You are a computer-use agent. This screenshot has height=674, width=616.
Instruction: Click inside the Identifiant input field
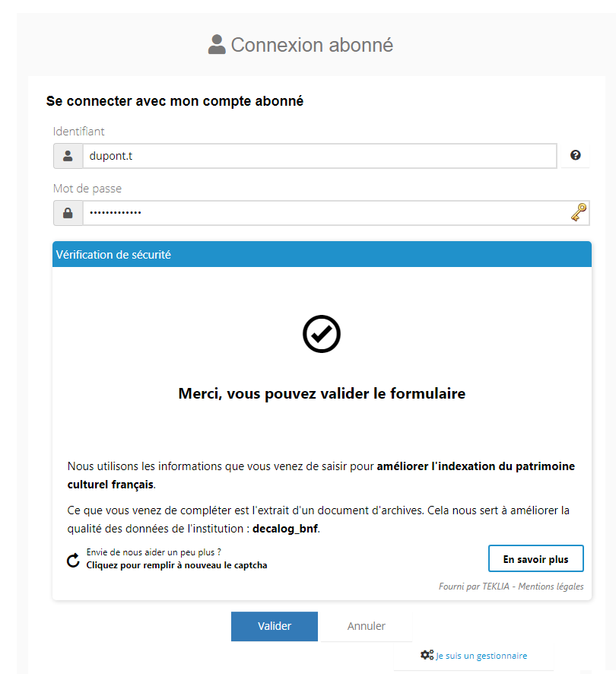304,155
